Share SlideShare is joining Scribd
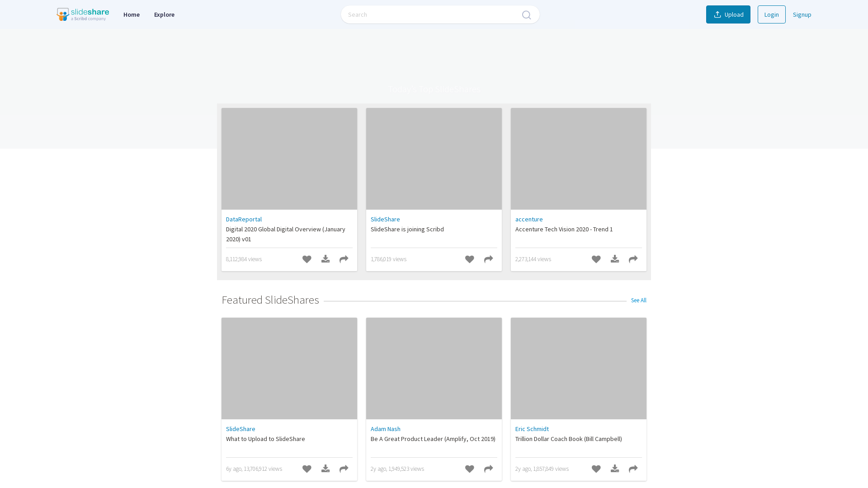 pos(489,259)
